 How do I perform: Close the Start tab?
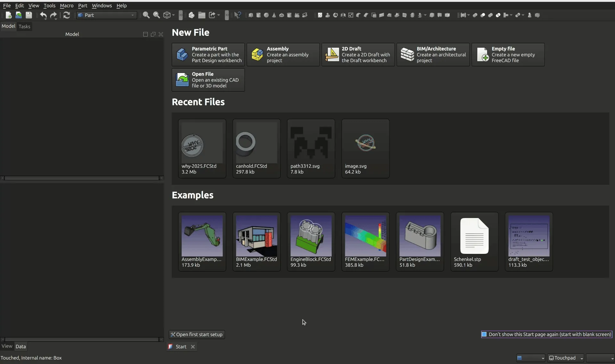tap(193, 347)
